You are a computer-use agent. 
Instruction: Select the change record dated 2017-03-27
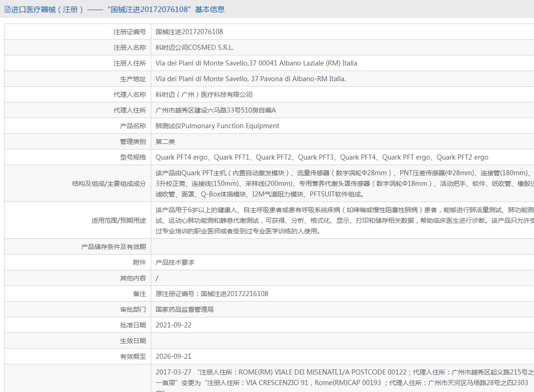point(344,380)
